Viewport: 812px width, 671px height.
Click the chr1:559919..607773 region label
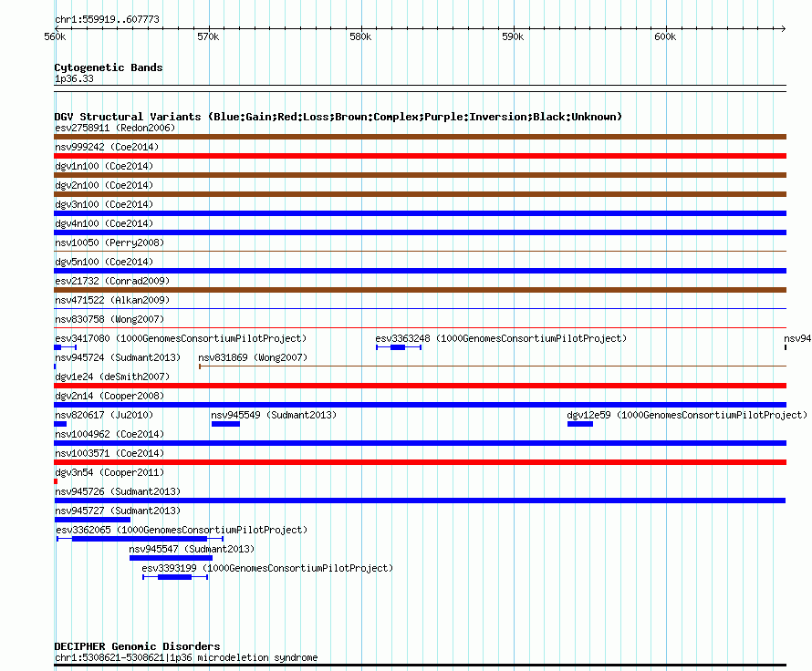(x=107, y=19)
